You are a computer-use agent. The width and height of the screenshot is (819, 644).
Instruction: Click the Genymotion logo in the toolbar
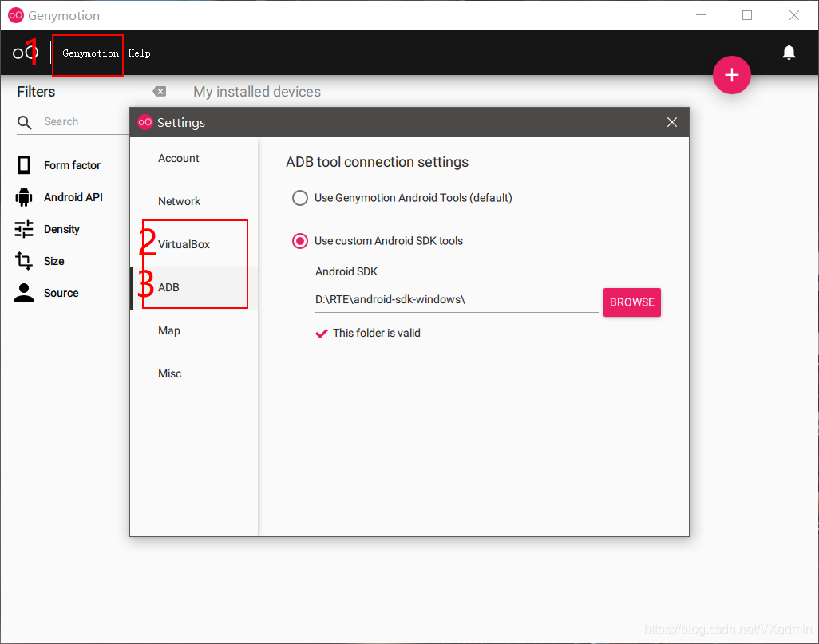pos(25,53)
